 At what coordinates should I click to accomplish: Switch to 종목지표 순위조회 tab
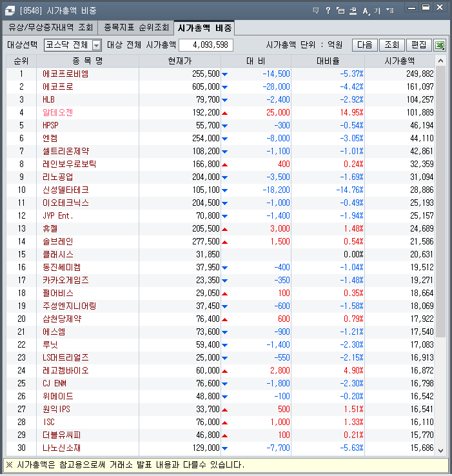[x=136, y=28]
